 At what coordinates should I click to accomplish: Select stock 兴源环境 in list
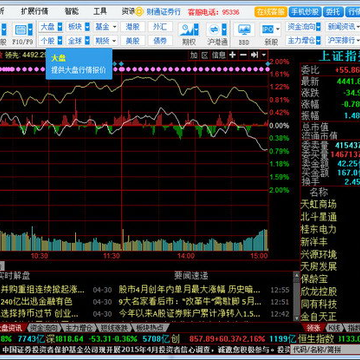tap(319, 255)
